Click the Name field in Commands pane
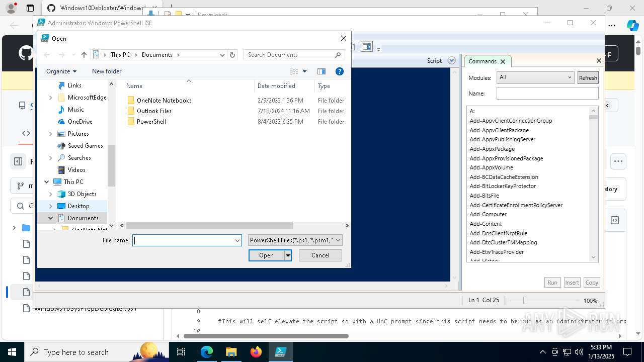This screenshot has width=644, height=362. pos(547,94)
